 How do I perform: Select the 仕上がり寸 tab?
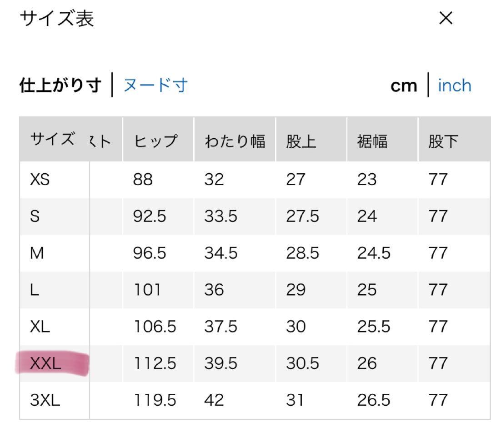[x=60, y=85]
